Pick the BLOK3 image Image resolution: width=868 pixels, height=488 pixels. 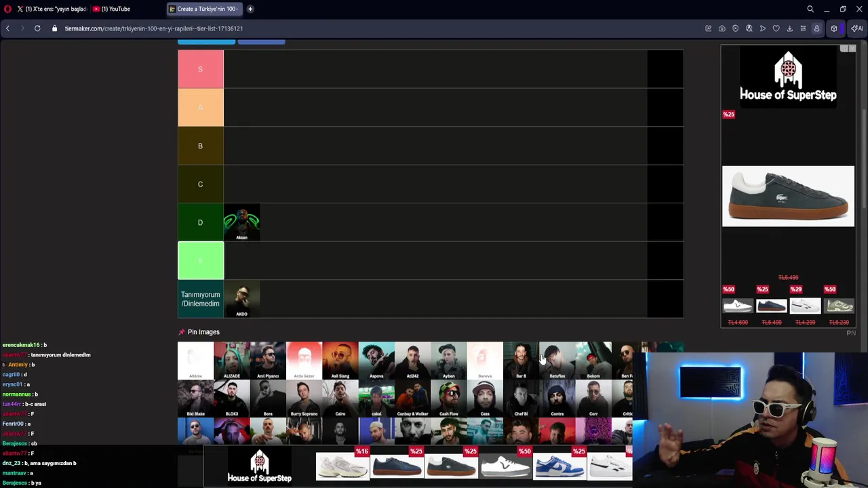232,399
